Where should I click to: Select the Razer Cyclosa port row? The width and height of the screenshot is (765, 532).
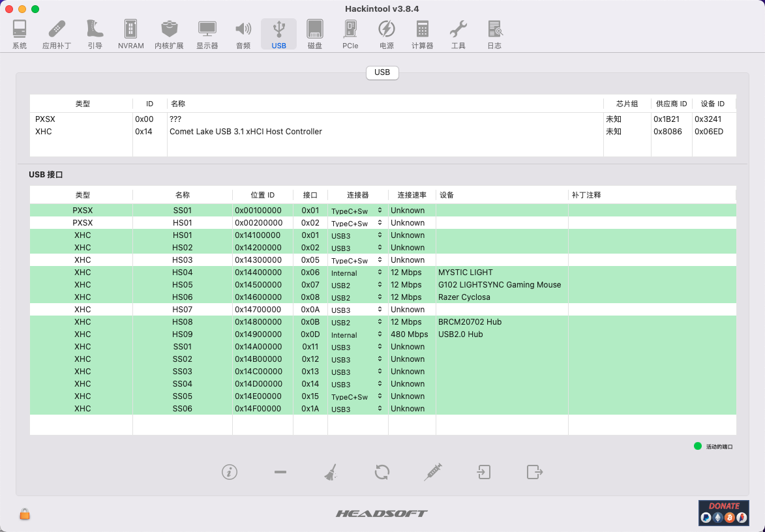[x=464, y=297]
